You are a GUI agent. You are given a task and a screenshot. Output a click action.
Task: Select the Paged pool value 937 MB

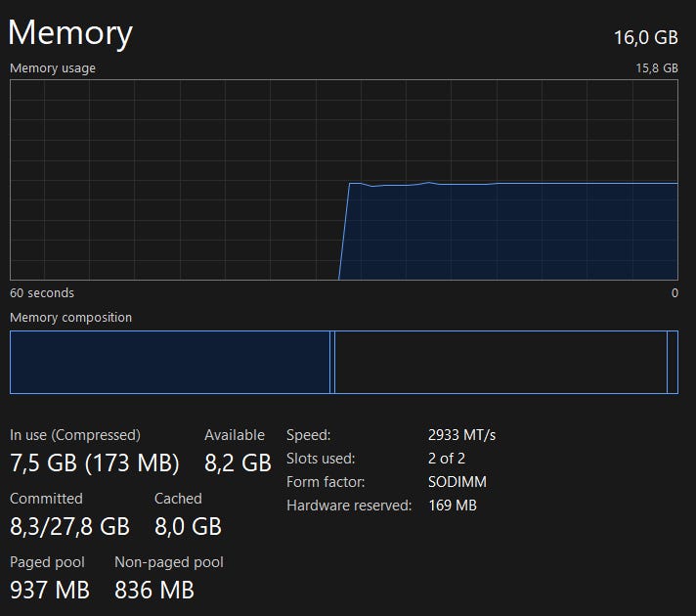pyautogui.click(x=50, y=591)
